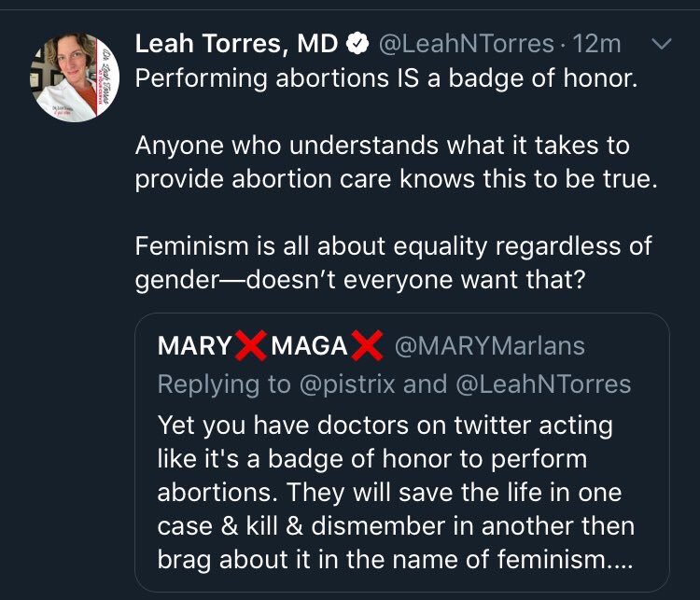Click the "Replying to" label in the quoted tweet

218,384
